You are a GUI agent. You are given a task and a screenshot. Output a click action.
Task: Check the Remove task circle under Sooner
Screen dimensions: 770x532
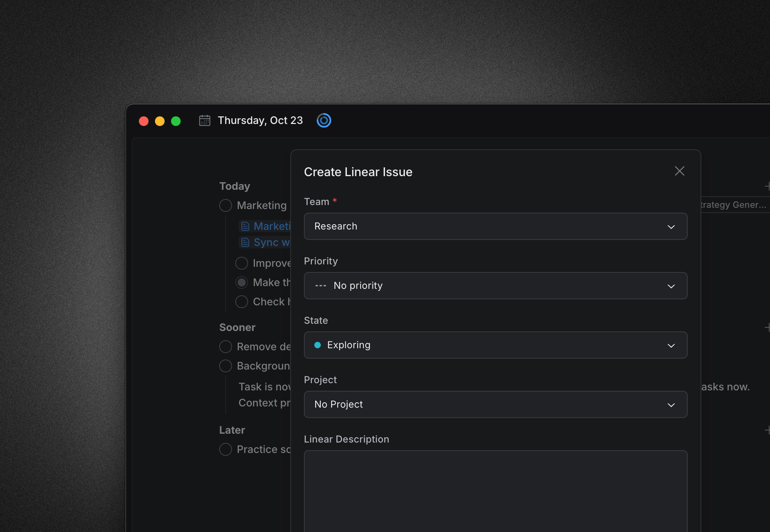226,347
